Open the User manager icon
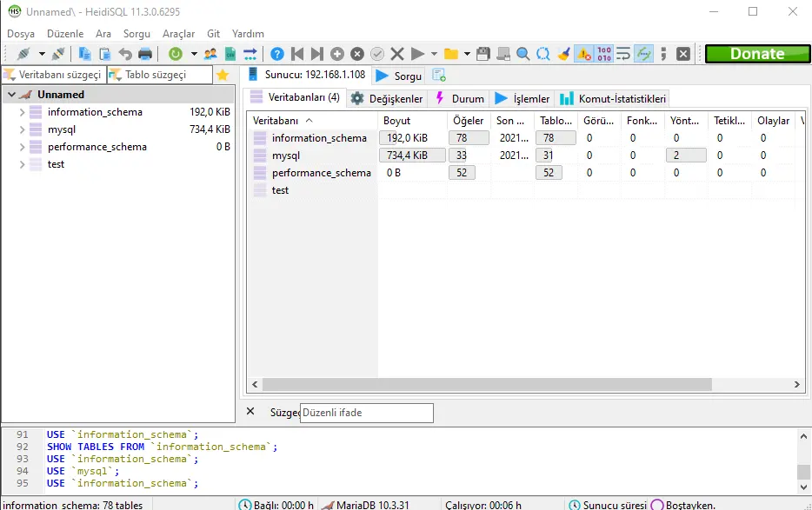Image resolution: width=812 pixels, height=510 pixels. coord(210,53)
